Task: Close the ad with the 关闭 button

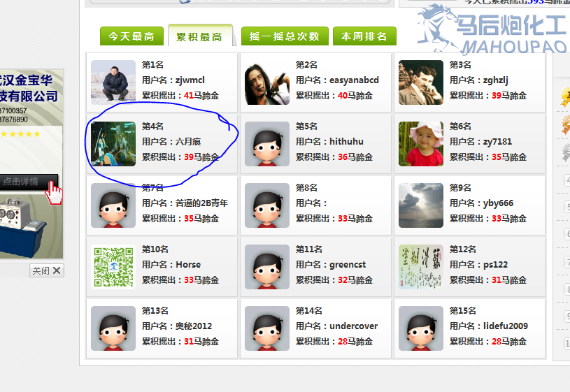Action: 47,270
